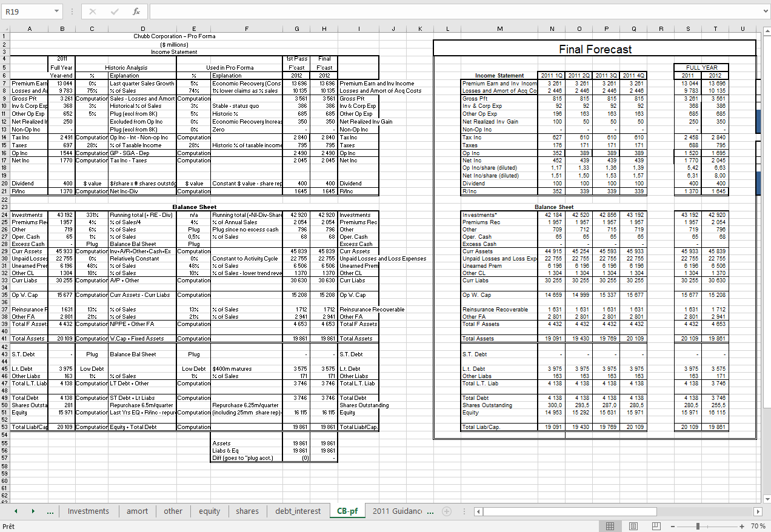Open the Name Box dropdown arrow

(56, 12)
